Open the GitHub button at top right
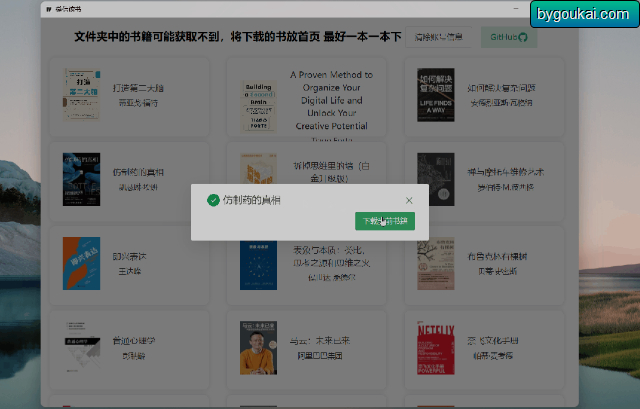 [x=509, y=37]
